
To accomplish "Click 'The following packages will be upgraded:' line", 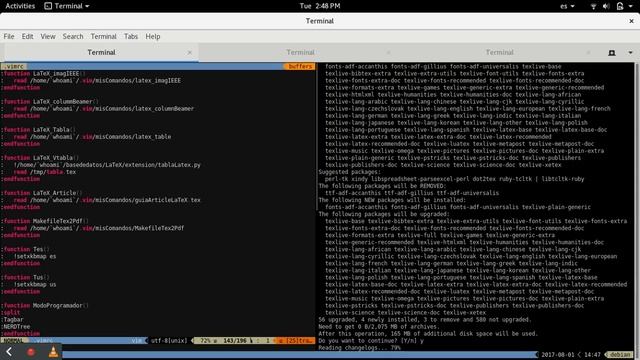I will [384, 214].
